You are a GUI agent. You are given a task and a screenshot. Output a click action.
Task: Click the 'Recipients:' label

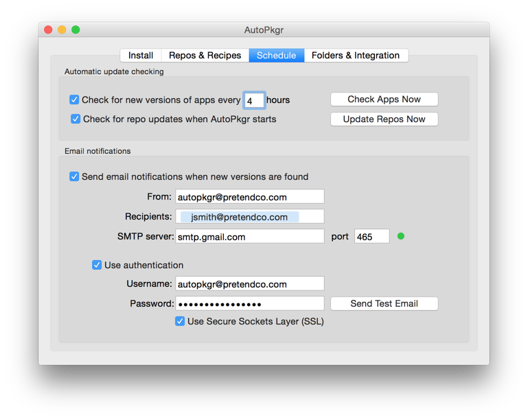pos(148,216)
